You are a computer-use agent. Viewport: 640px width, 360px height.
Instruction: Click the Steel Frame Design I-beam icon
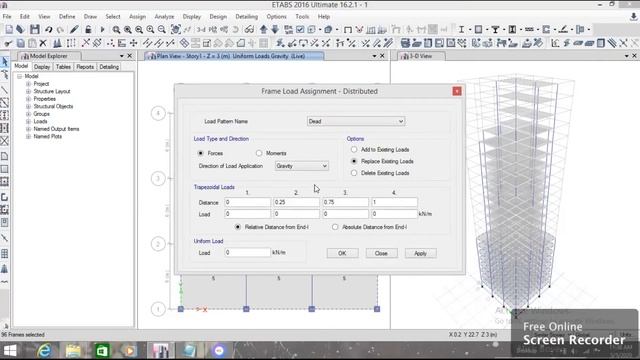(461, 29)
